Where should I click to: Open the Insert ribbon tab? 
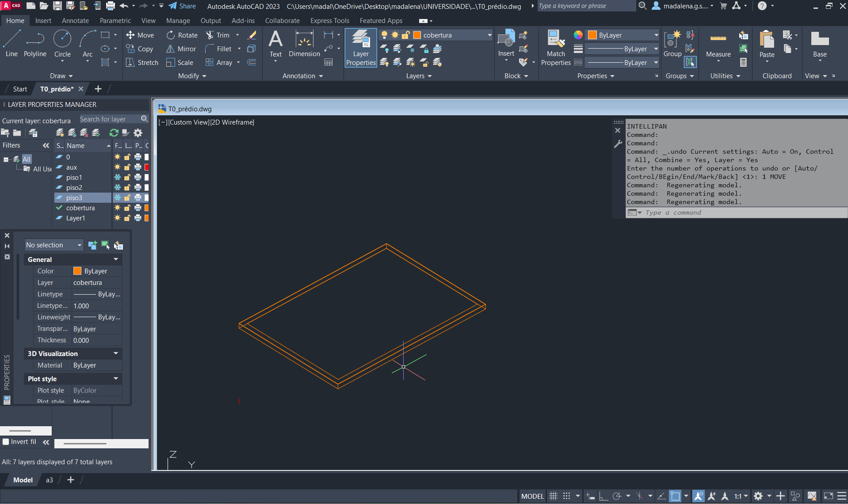pos(43,21)
